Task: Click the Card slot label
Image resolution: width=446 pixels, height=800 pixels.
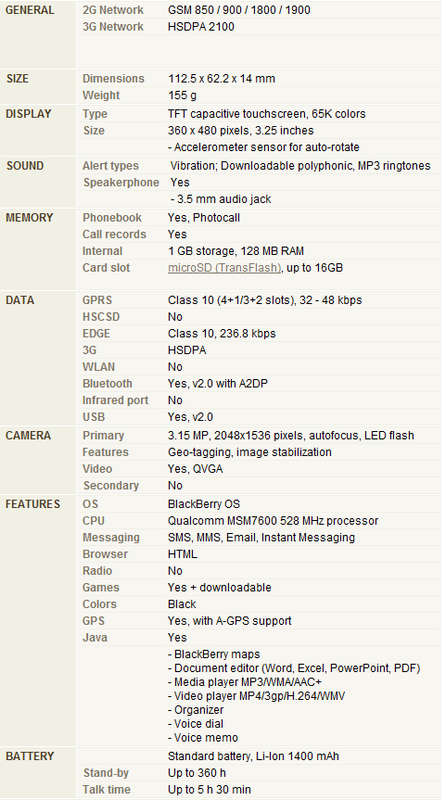Action: tap(106, 267)
